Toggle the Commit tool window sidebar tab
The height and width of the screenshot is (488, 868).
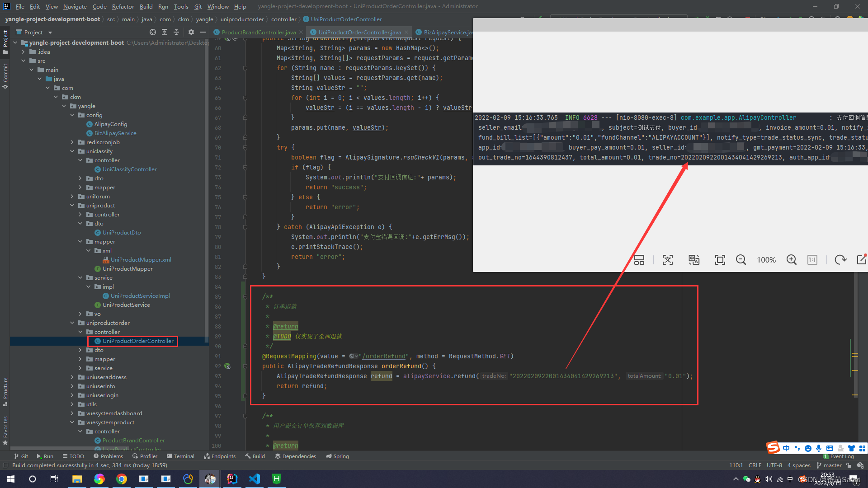tap(5, 75)
